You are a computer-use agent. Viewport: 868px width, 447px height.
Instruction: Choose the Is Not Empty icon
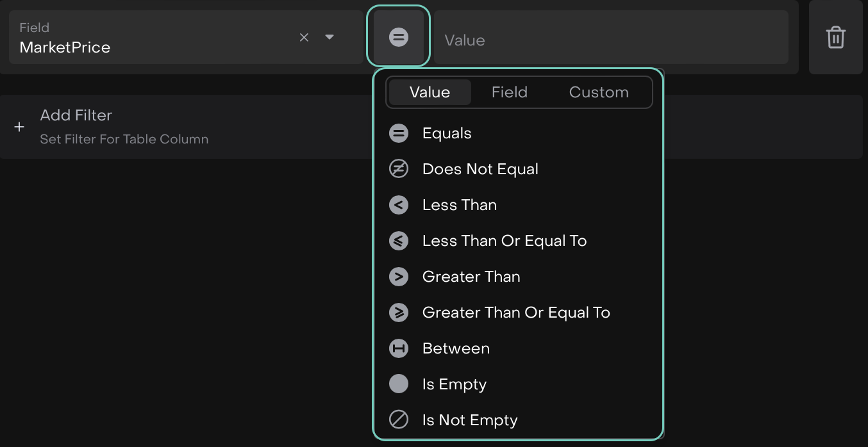(399, 420)
